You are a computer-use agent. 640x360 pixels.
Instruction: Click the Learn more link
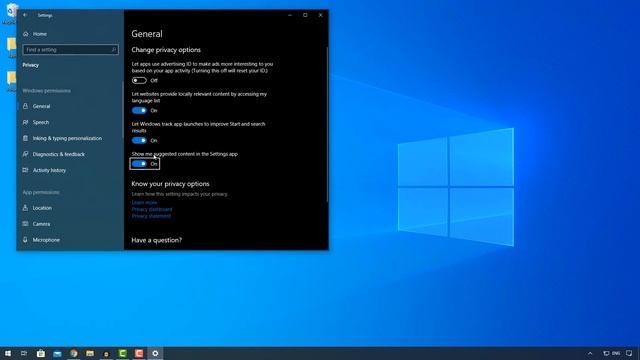coord(144,202)
